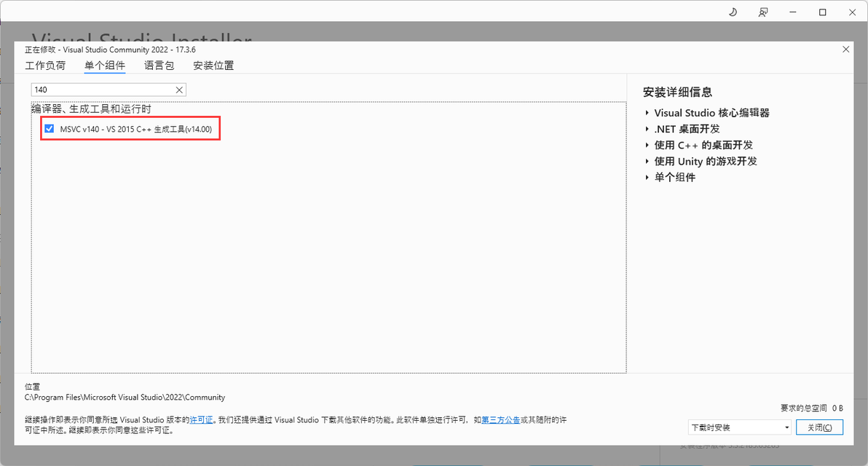Uncheck MSVC v140 VS 2015 C++ build tools
Viewport: 868px width, 466px height.
50,128
